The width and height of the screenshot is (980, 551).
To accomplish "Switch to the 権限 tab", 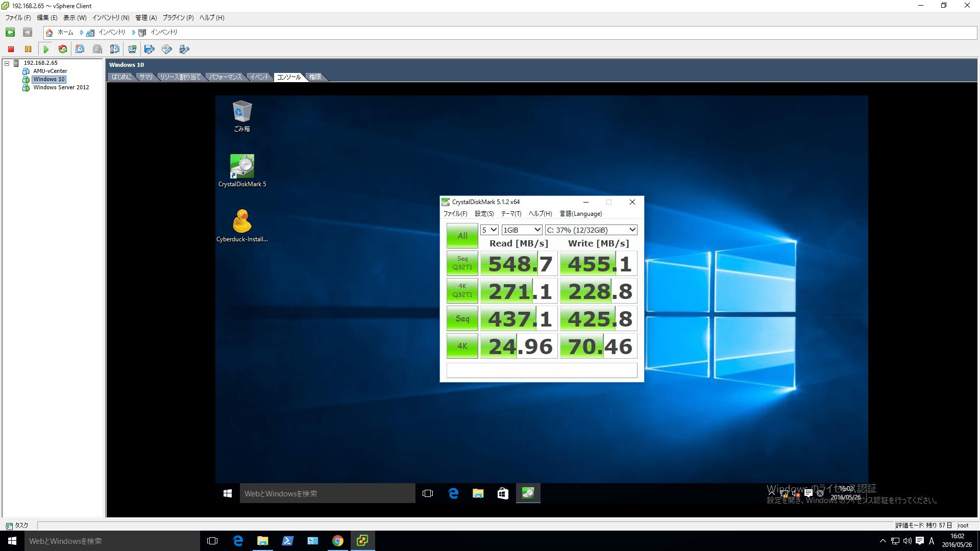I will click(315, 77).
